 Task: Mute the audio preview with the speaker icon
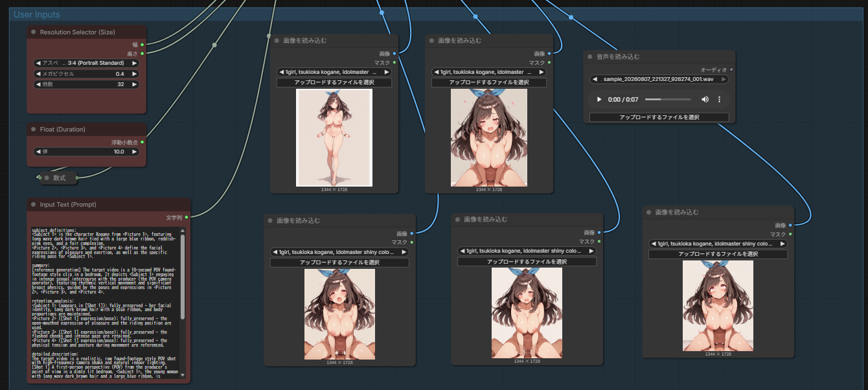(x=705, y=99)
